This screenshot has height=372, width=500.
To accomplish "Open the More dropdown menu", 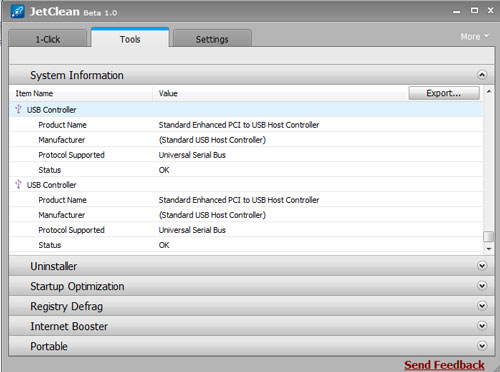I will [474, 37].
